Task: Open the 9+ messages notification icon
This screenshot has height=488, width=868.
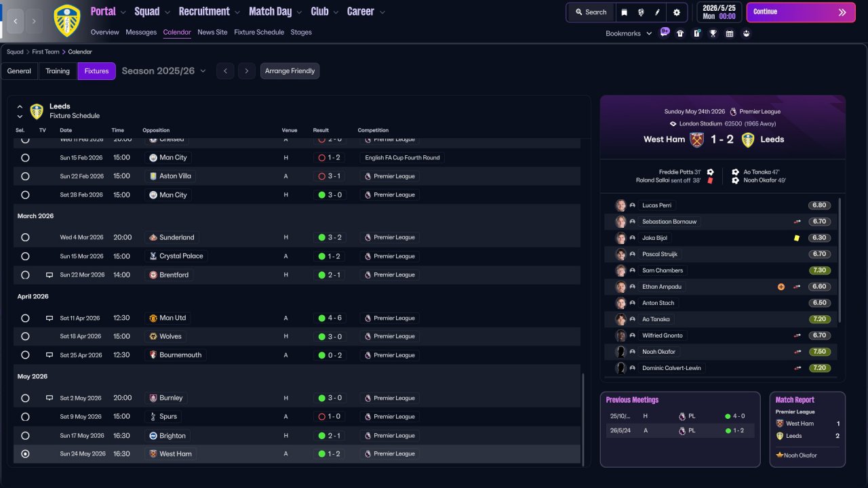Action: pos(665,33)
